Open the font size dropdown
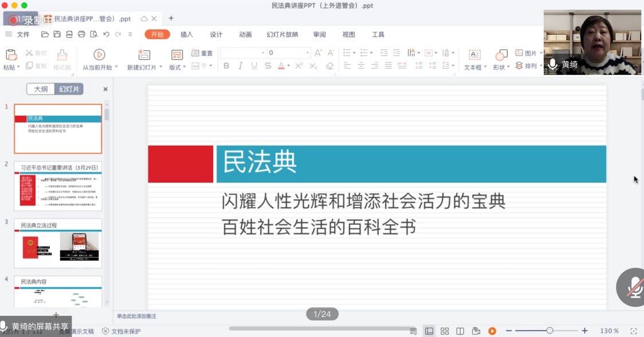The height and width of the screenshot is (337, 644). [x=308, y=53]
